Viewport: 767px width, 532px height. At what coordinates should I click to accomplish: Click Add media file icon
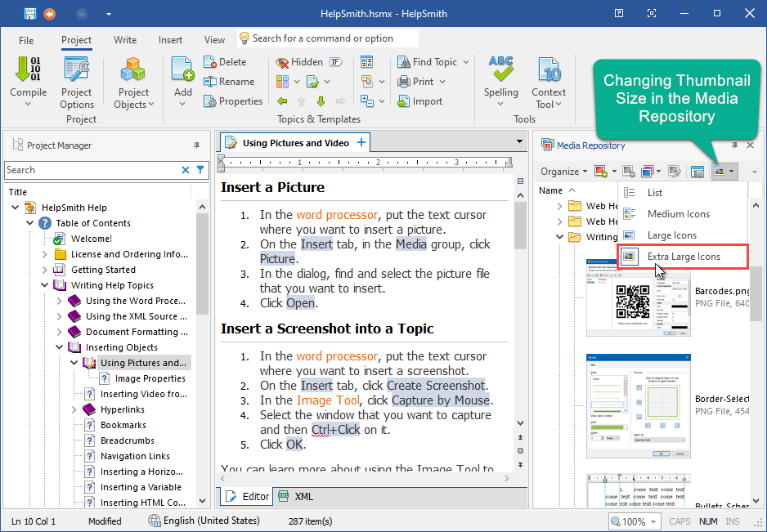601,171
